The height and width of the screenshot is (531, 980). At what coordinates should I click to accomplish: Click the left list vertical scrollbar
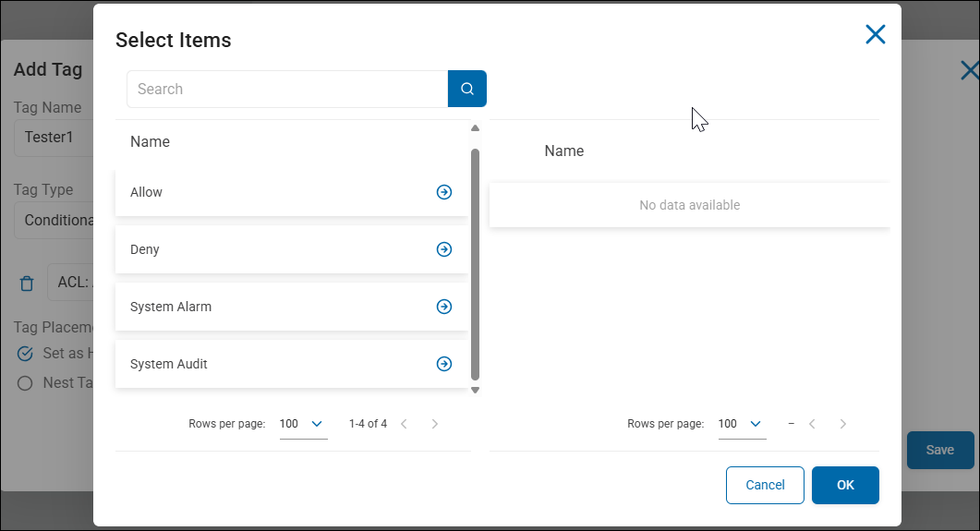476,263
